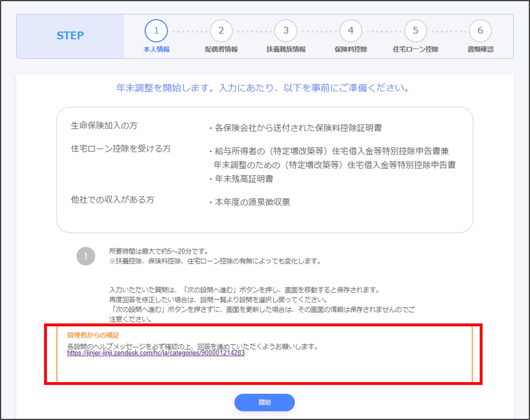This screenshot has height=420, width=530.
Task: Click the 本人情報 step label
Action: point(156,49)
